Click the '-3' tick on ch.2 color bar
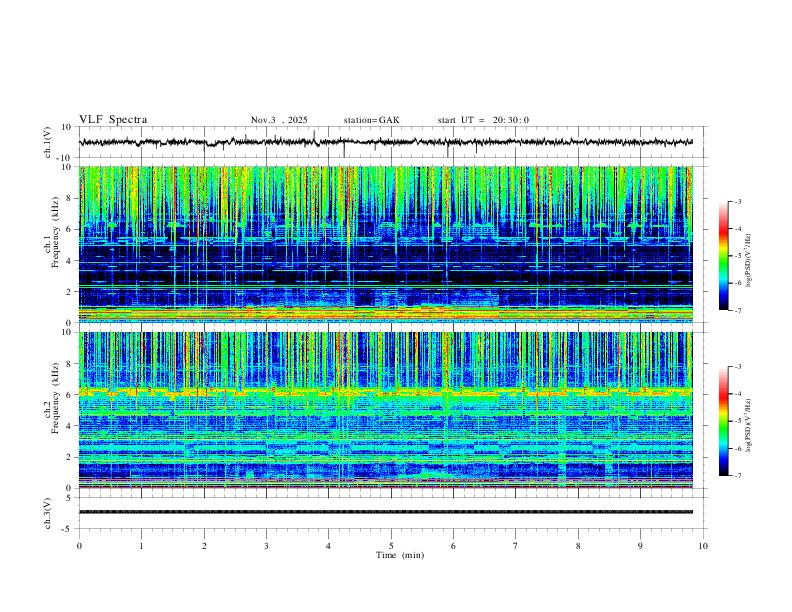Image resolution: width=792 pixels, height=612 pixels. 738,367
